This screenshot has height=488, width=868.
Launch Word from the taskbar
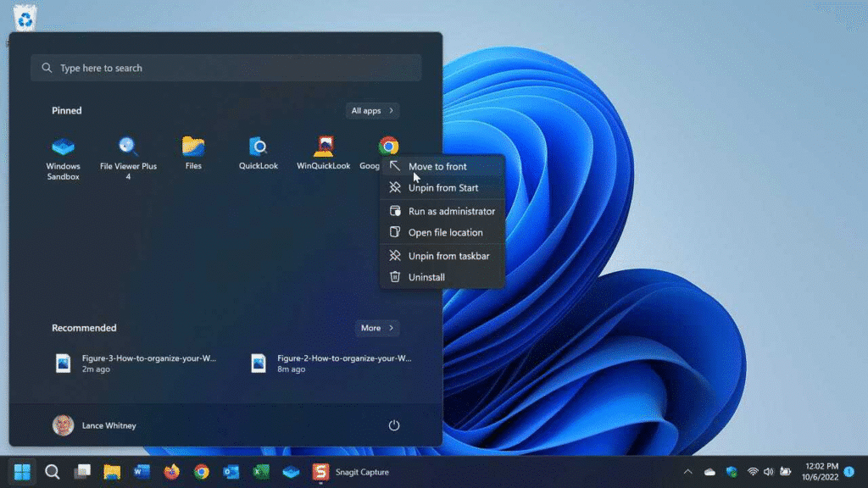tap(142, 472)
